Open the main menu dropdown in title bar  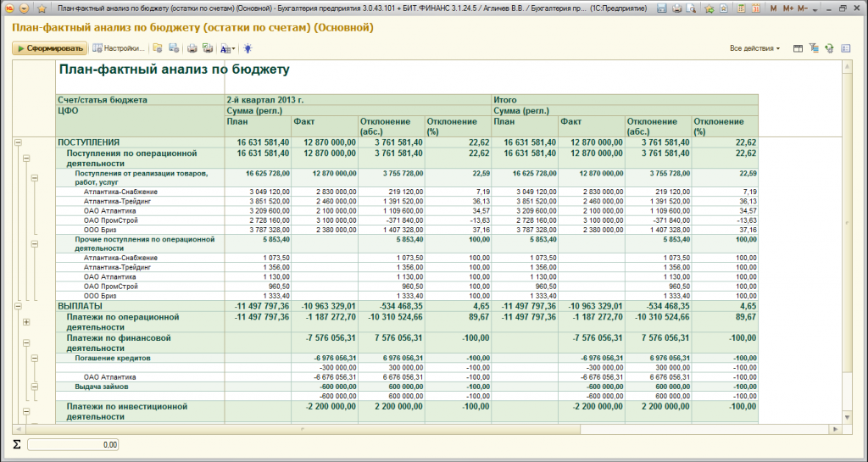pos(24,8)
